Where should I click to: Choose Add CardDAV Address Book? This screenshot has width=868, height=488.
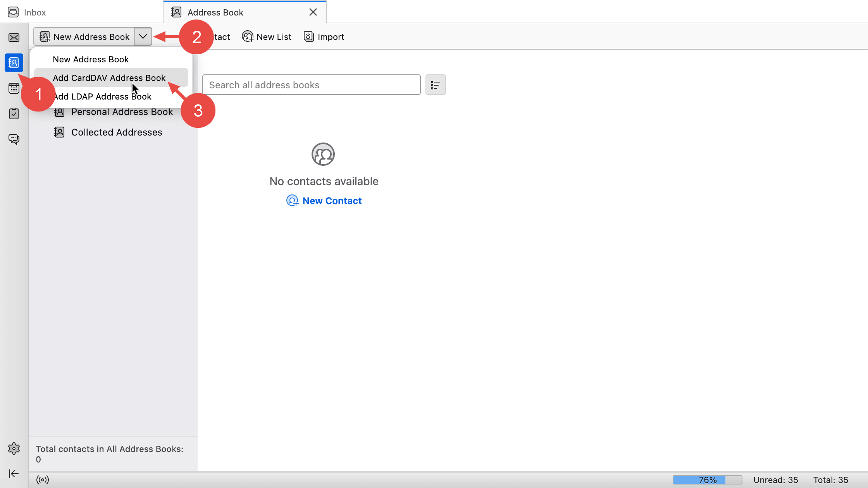click(109, 78)
